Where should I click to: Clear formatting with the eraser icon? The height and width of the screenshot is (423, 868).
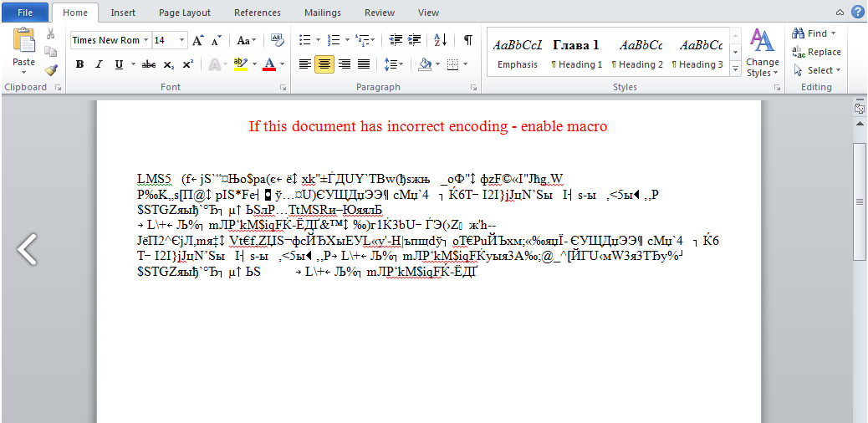278,40
